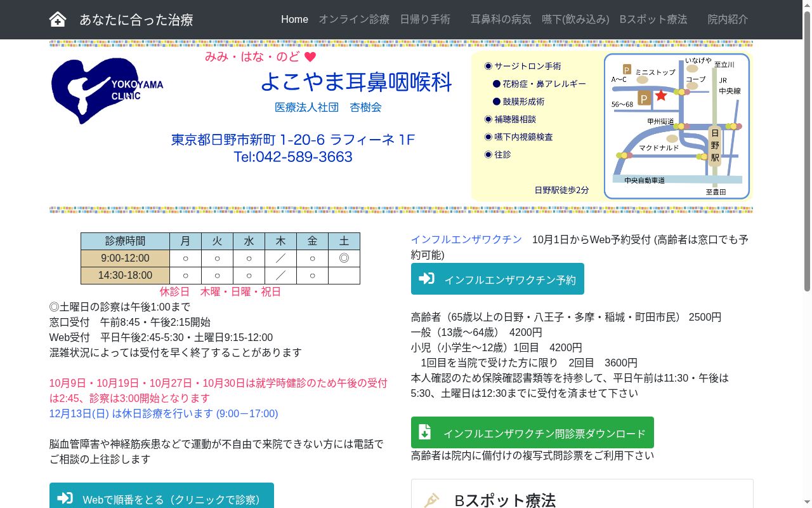Click the Saturday ◎ mark in schedule
This screenshot has height=508, width=812.
344,258
